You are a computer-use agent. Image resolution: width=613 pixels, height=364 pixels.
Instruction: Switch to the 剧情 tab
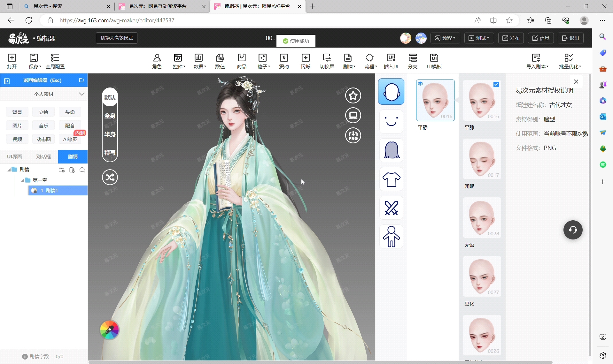73,156
